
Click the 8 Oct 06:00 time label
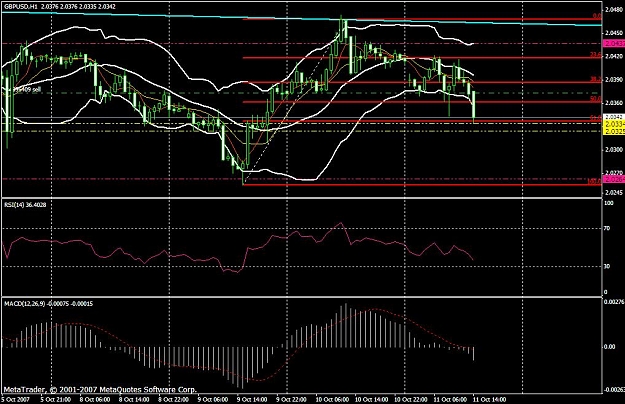[x=95, y=400]
